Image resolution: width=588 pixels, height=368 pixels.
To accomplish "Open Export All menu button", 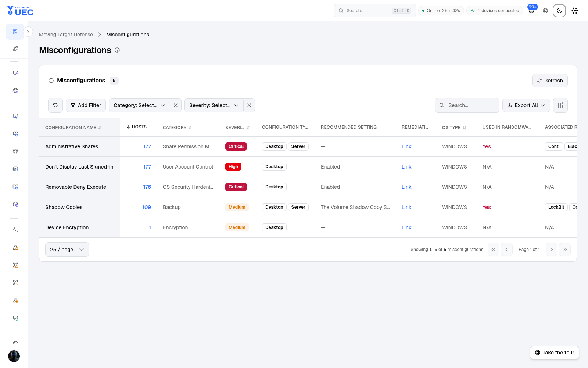I will (x=526, y=105).
